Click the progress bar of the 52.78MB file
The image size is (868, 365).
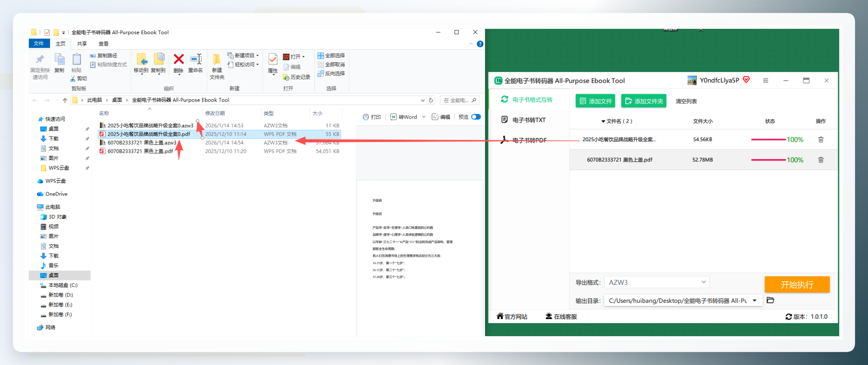tap(769, 160)
